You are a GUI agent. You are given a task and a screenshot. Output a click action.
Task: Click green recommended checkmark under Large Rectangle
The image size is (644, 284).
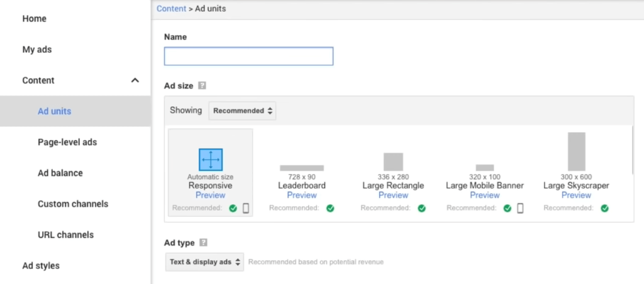[421, 208]
